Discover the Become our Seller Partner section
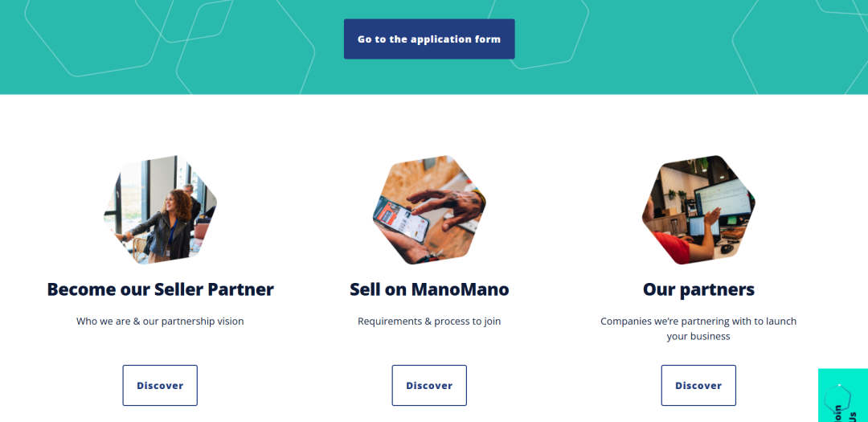 (160, 386)
